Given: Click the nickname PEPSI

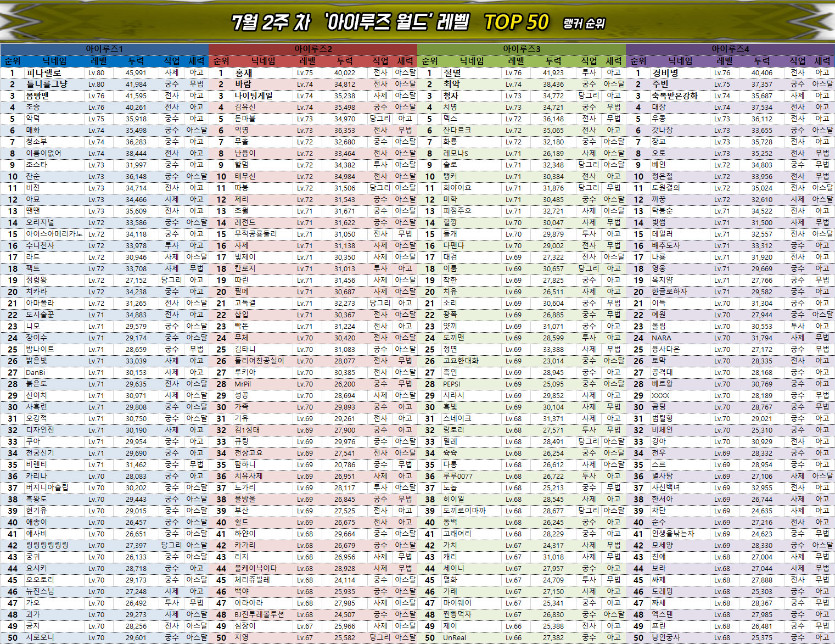Looking at the screenshot, I should 452,384.
